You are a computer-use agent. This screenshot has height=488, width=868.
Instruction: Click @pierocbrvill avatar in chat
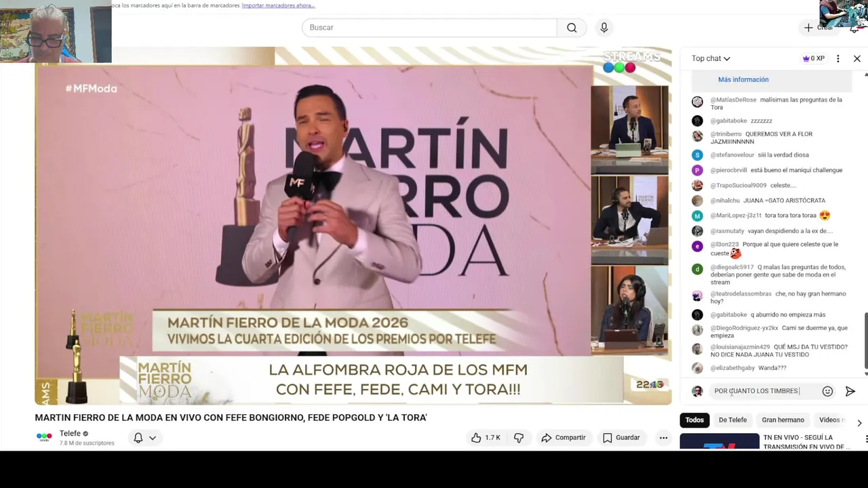[697, 171]
